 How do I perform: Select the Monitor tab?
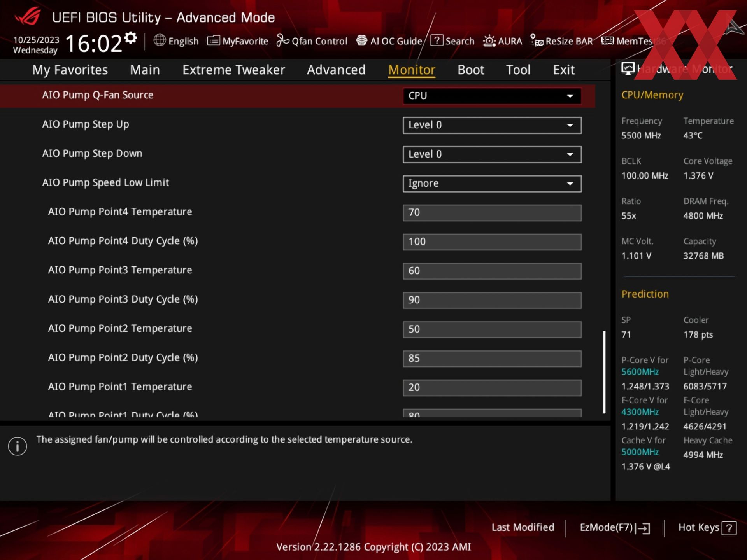[412, 70]
